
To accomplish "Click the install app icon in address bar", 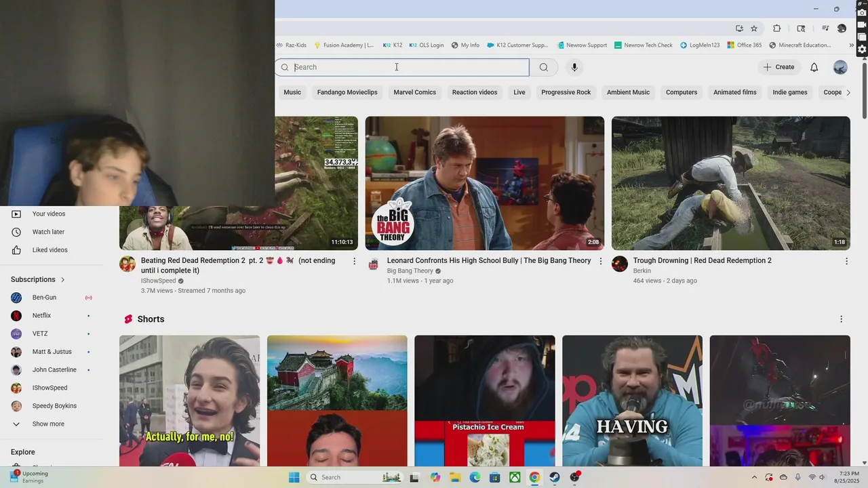I will pos(739,28).
